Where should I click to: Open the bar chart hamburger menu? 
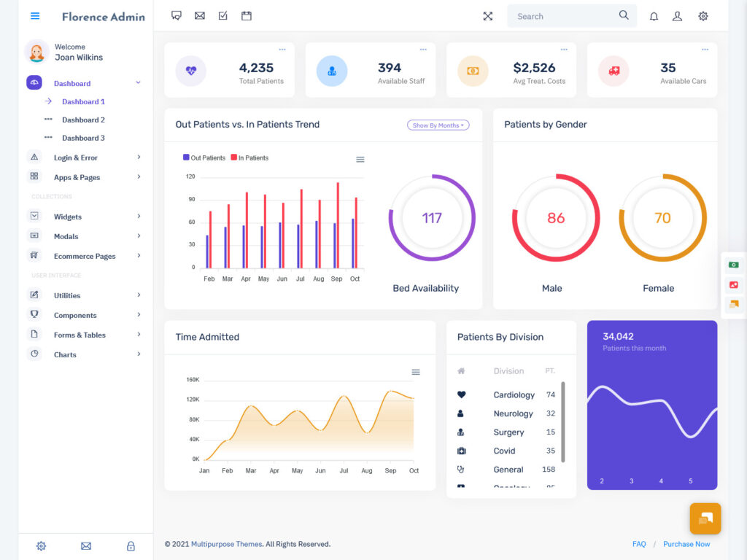coord(360,160)
